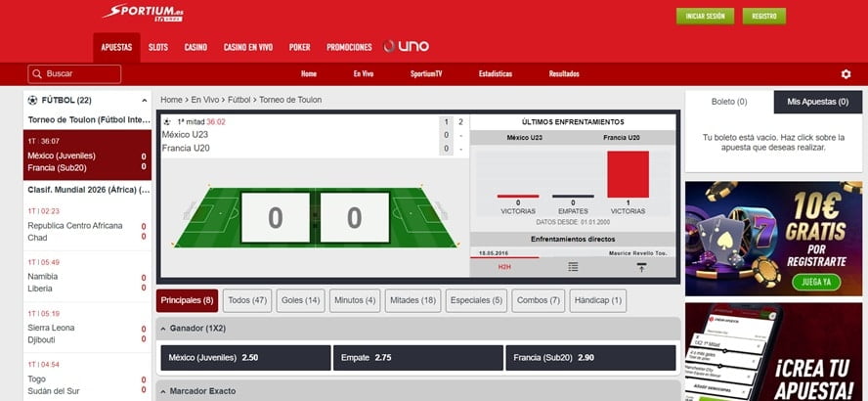868x401 pixels.
Task: Click the Torneo de Toulon league heading
Action: point(89,119)
